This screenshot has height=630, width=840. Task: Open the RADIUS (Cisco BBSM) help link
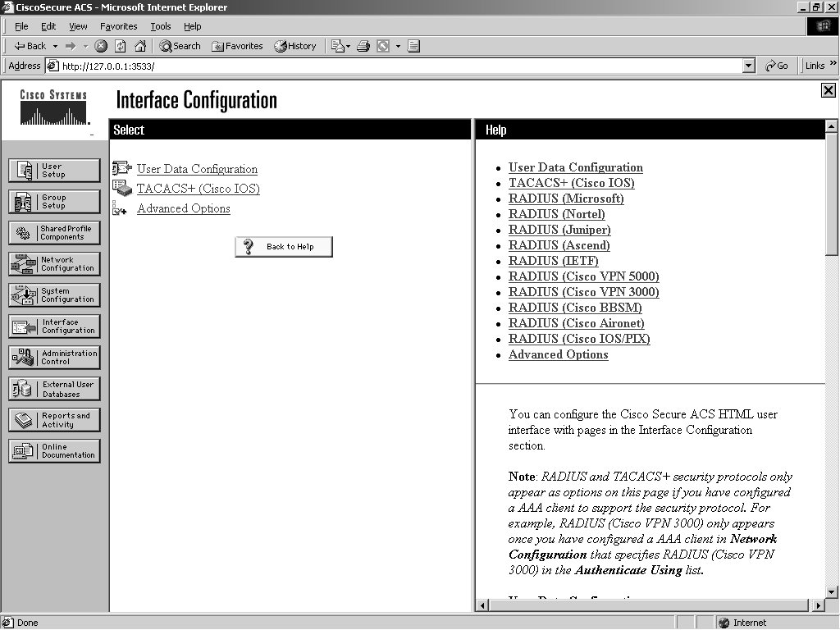575,308
